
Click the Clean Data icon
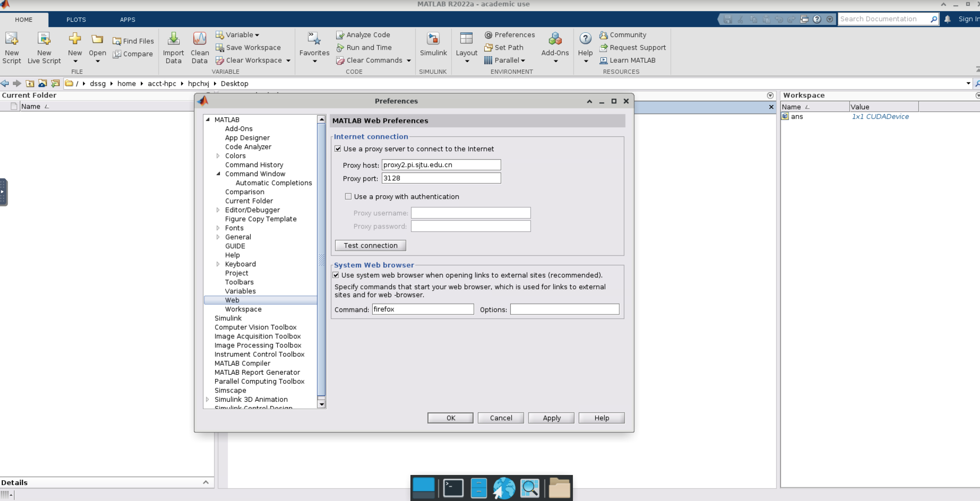[200, 39]
